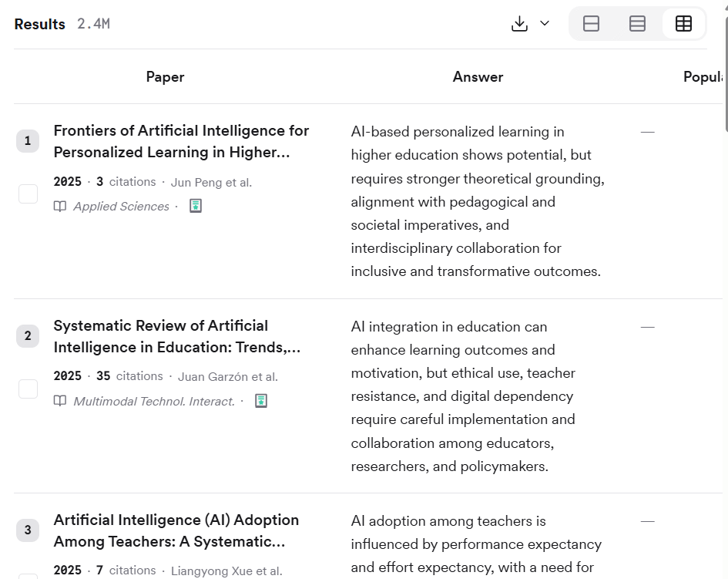Open the green PDF badge icon on paper 1
The width and height of the screenshot is (728, 579).
pyautogui.click(x=195, y=206)
